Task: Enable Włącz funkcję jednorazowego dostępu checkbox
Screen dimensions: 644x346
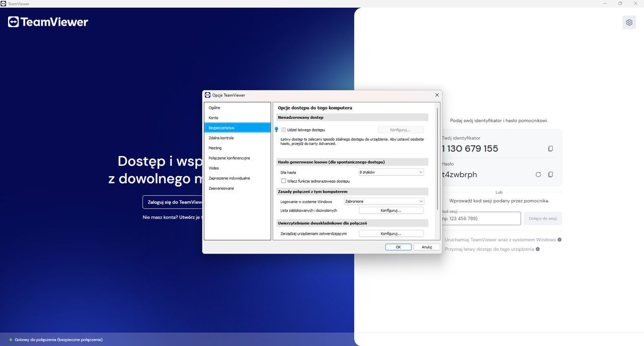Action: pos(283,181)
